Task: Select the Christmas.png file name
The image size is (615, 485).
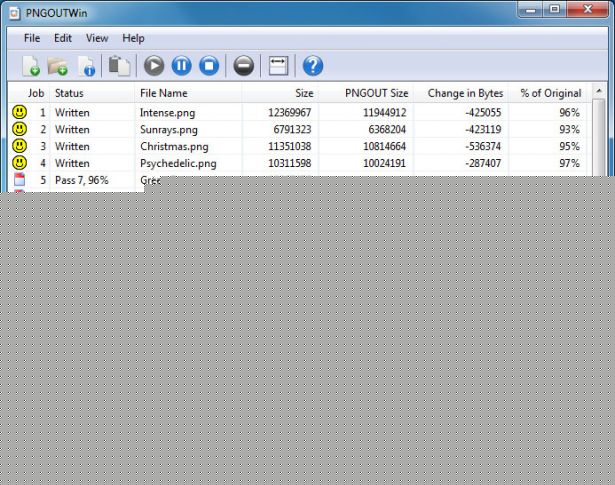Action: (x=174, y=147)
